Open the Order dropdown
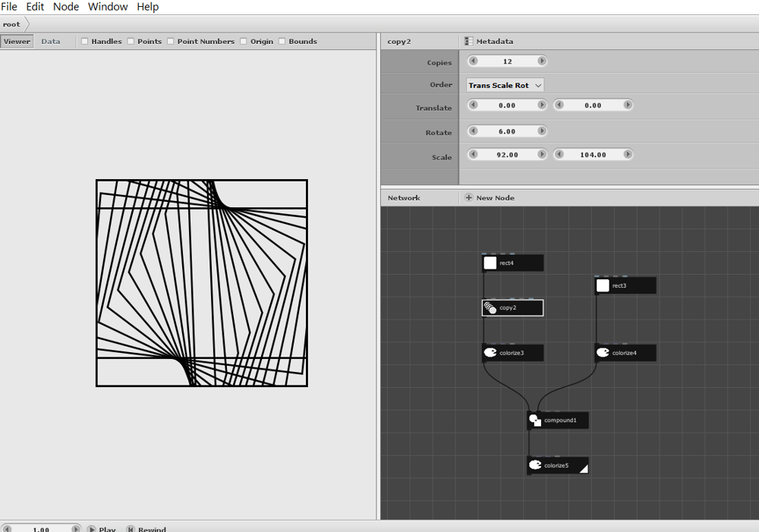Screen dimensions: 759x532 505,85
